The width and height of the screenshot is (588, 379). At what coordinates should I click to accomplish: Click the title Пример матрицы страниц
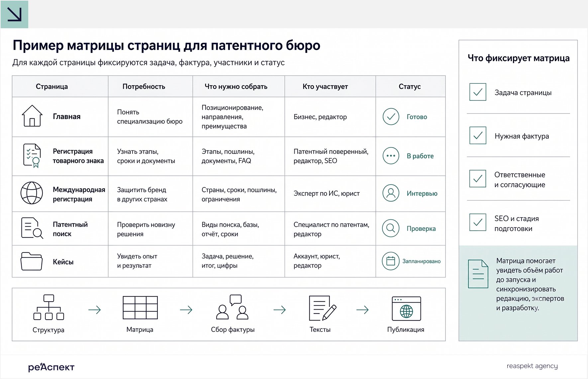coord(166,46)
